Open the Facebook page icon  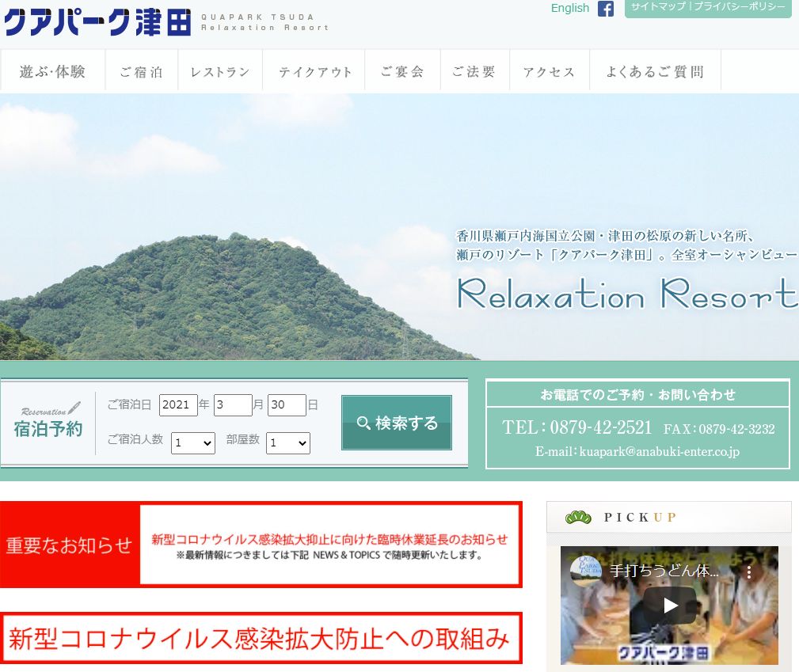click(x=605, y=9)
